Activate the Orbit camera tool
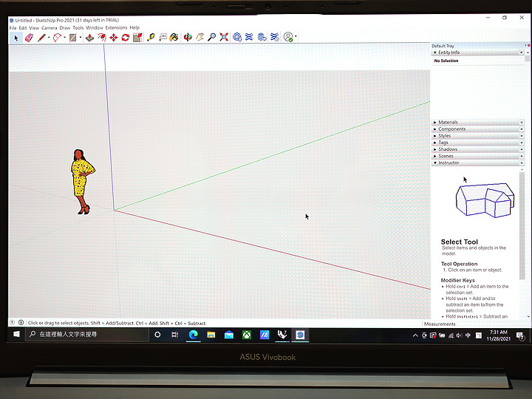This screenshot has width=532, height=399. (188, 37)
